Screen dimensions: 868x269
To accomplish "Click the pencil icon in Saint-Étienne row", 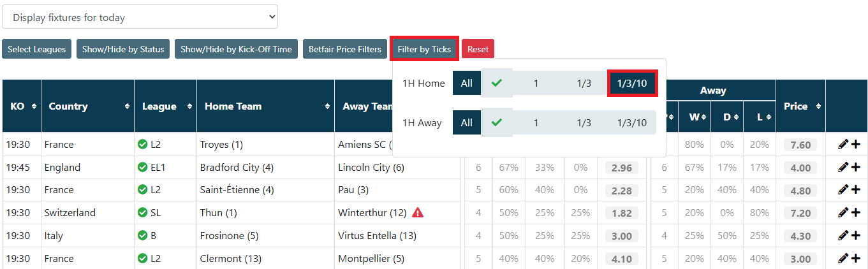I will point(843,190).
